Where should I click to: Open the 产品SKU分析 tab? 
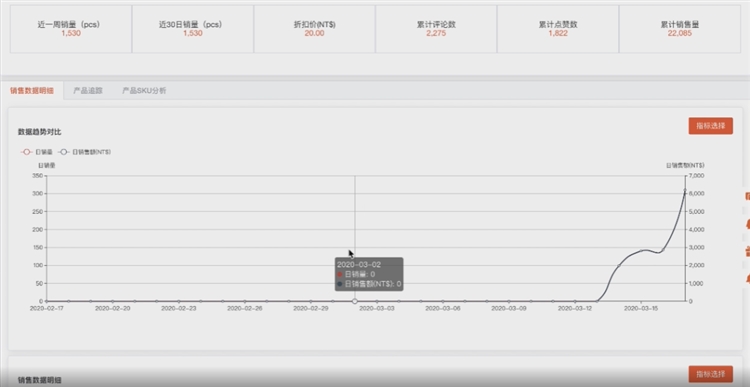(144, 90)
